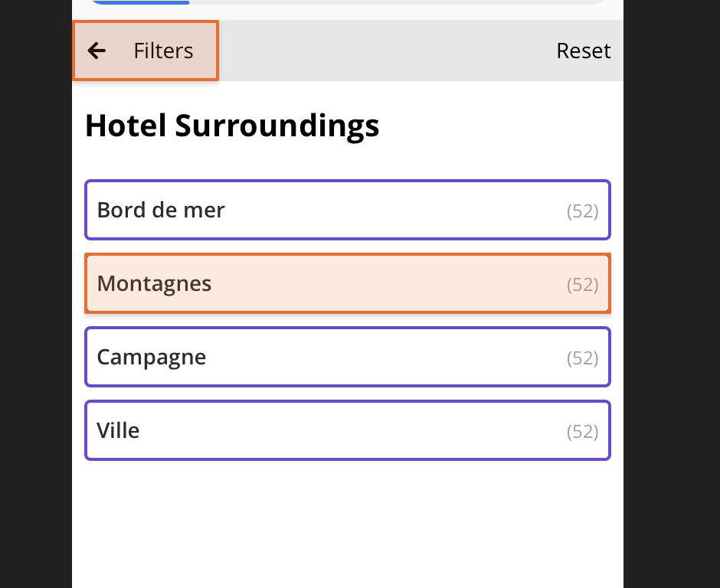This screenshot has width=720, height=588.
Task: Open the Bord de mer option row
Action: pos(348,210)
